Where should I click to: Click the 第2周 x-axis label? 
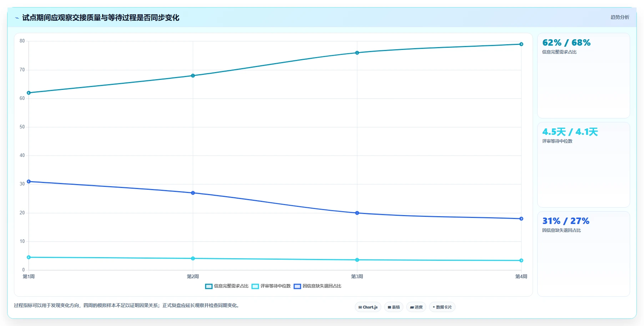click(x=193, y=276)
